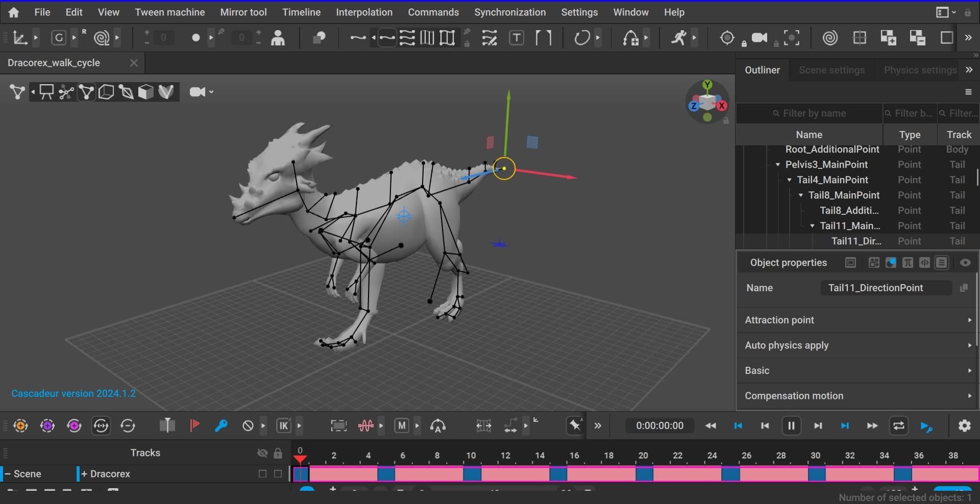Toggle track visibility eye icon in Tracks header
The image size is (980, 504).
(x=262, y=453)
